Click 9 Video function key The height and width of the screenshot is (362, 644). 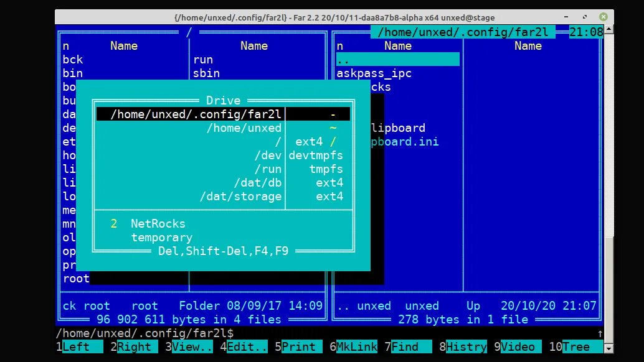pyautogui.click(x=518, y=347)
